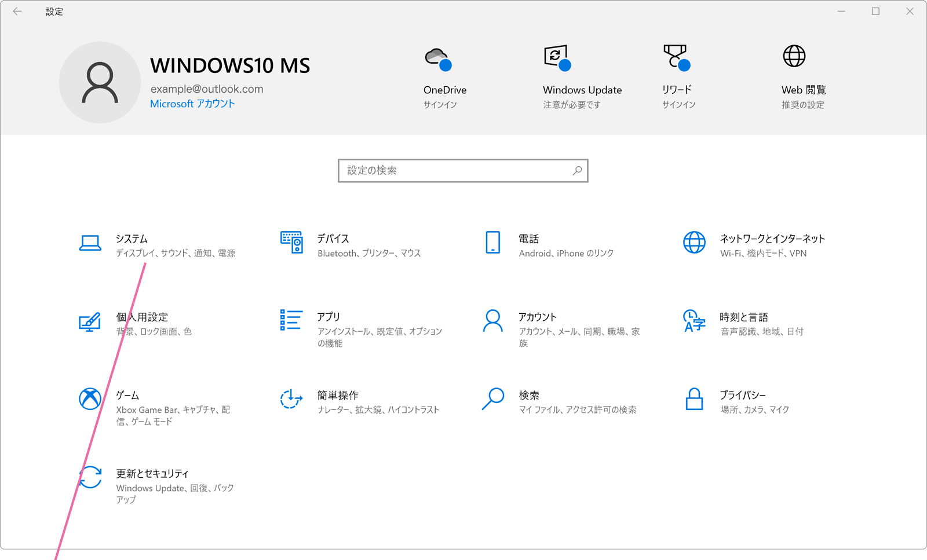Open the 簡単操作 ease-of-access icon
Screen dimensions: 927x560
tap(291, 398)
